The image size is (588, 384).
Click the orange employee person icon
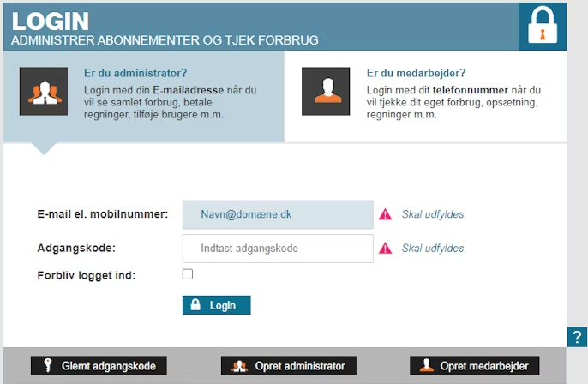tap(326, 92)
